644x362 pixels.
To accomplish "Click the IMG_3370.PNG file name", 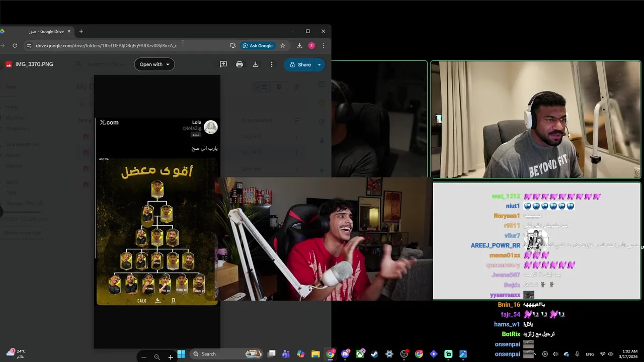I will (34, 64).
